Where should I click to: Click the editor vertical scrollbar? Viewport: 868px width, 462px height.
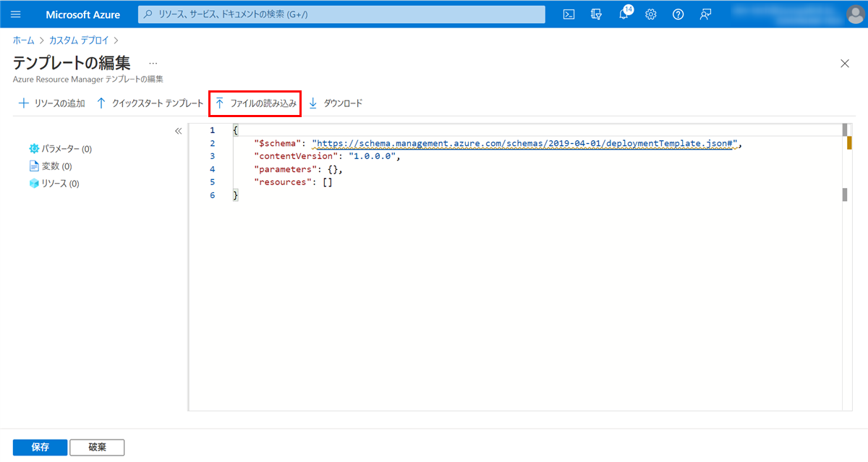844,267
